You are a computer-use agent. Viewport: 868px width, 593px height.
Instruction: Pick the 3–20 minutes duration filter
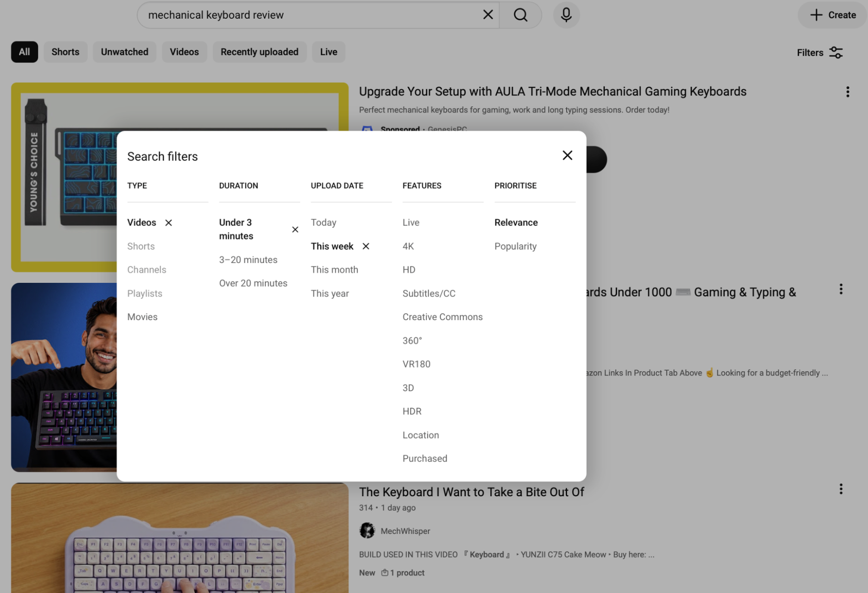click(248, 260)
